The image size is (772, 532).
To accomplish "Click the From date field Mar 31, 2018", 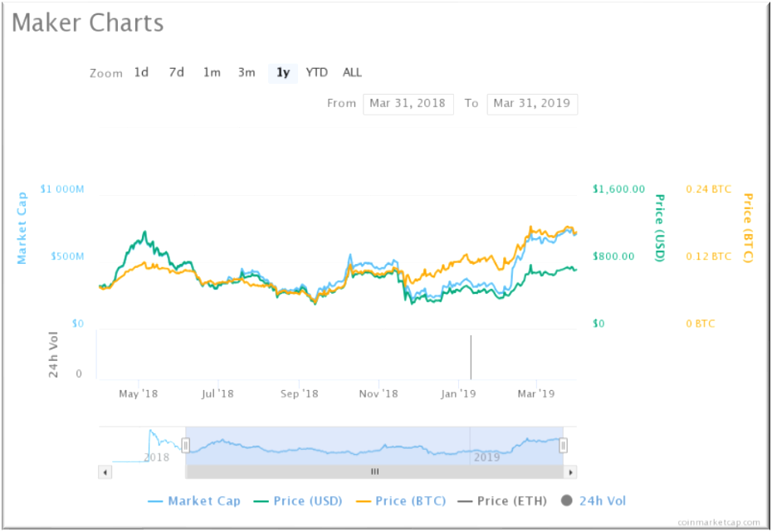I will [x=408, y=104].
